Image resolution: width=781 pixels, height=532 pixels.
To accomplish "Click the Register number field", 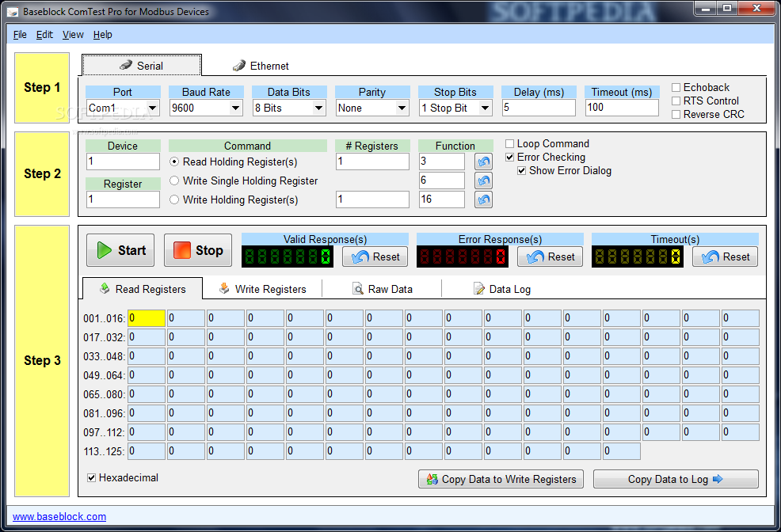I will (x=123, y=199).
